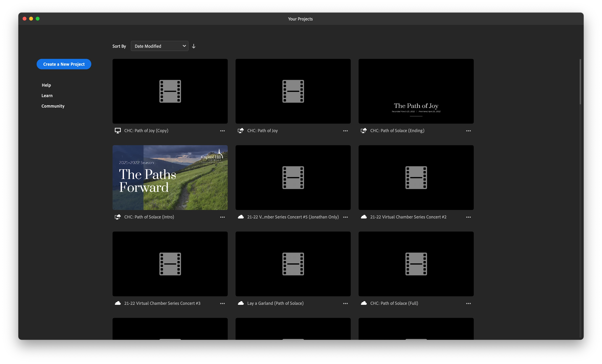The image size is (602, 364).
Task: Click Create a New Project button
Action: point(64,64)
